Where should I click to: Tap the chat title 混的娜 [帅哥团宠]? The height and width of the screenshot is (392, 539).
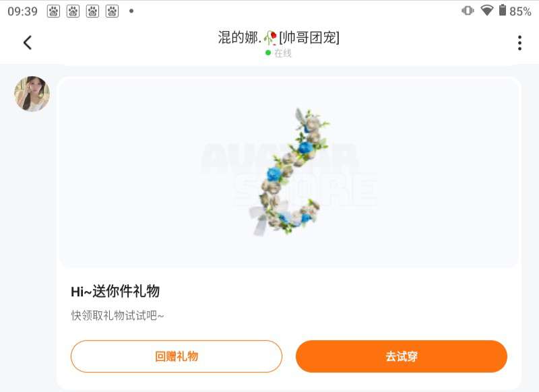278,38
